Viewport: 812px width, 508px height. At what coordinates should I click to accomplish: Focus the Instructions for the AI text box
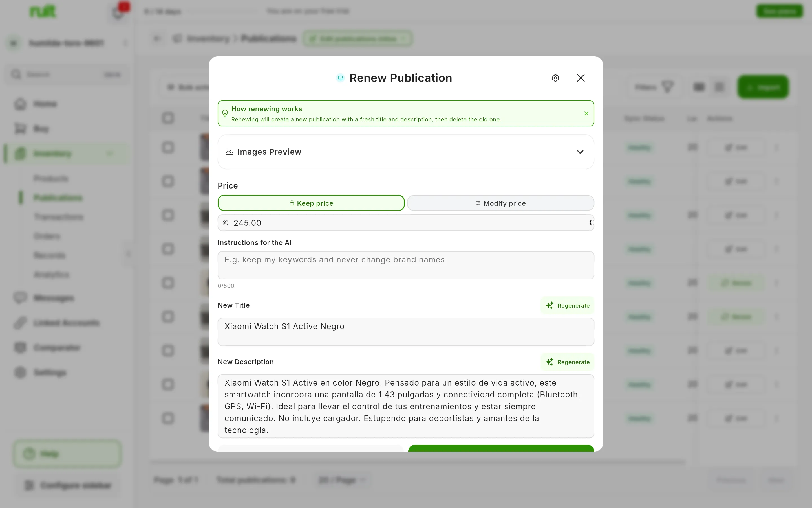406,265
